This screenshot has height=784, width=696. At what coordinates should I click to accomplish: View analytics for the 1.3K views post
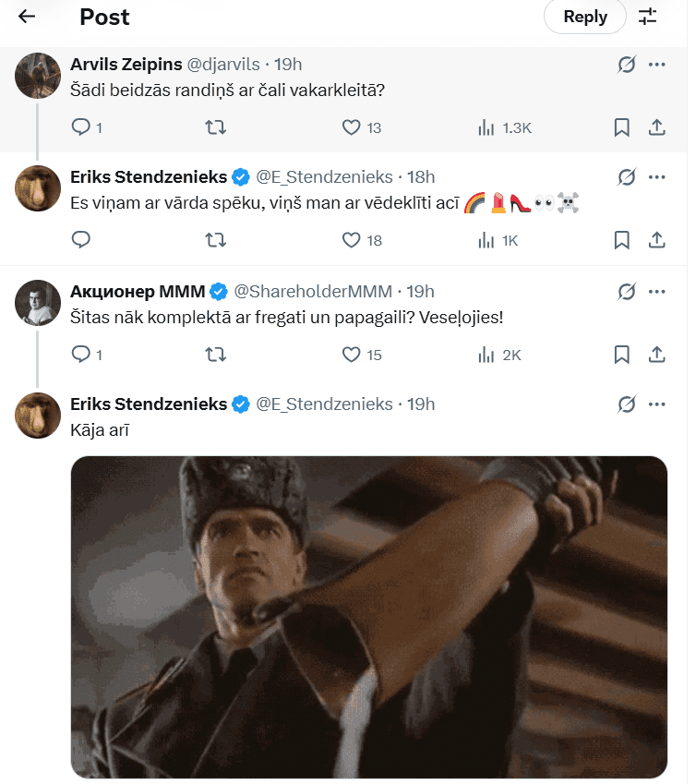[486, 127]
